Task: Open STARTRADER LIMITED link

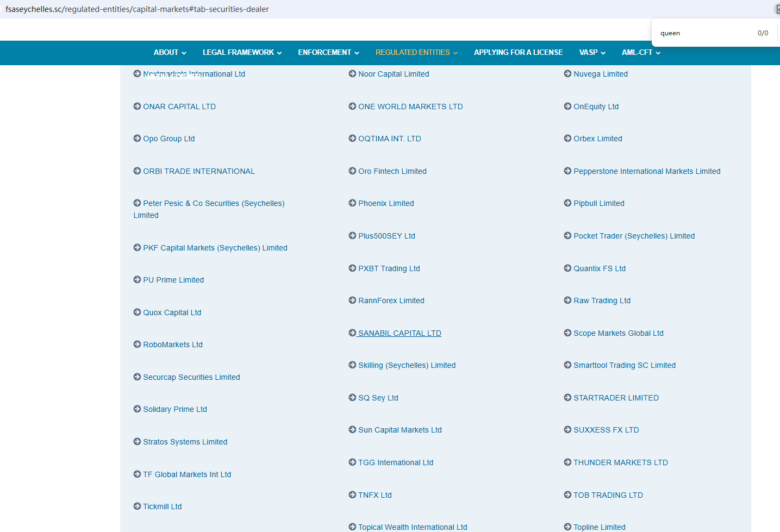Action: coord(616,398)
